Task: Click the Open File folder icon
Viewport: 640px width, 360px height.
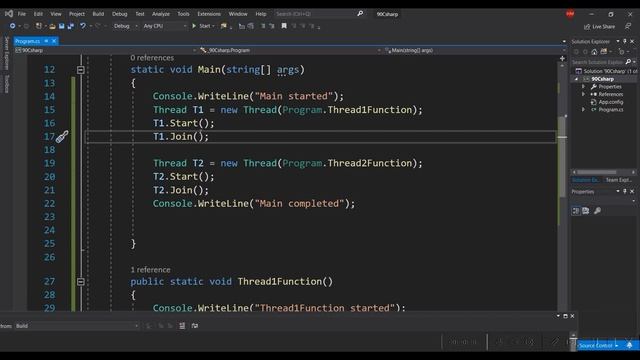Action: click(52, 26)
